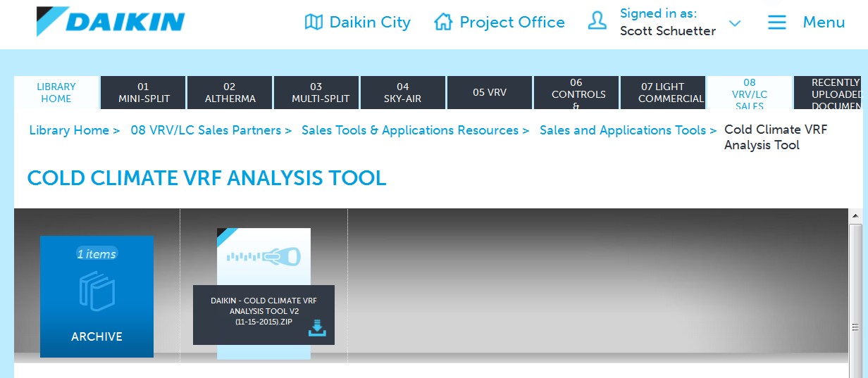Open the Daikin City link
This screenshot has height=378, width=868.
[370, 23]
